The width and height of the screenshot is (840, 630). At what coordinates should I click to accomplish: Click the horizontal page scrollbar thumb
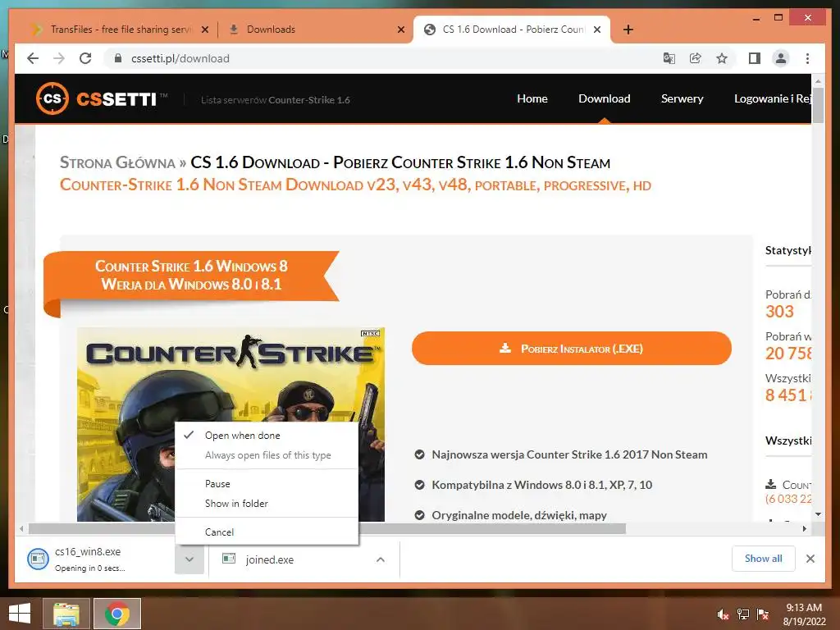[326, 529]
